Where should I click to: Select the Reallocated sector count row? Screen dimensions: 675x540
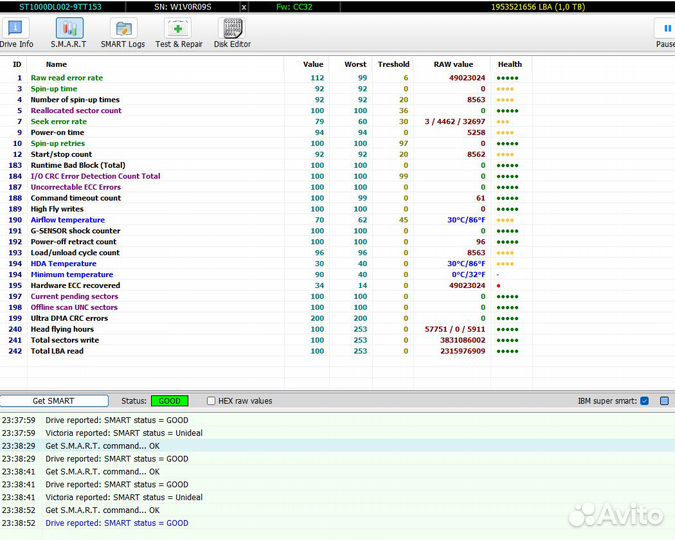tap(76, 111)
